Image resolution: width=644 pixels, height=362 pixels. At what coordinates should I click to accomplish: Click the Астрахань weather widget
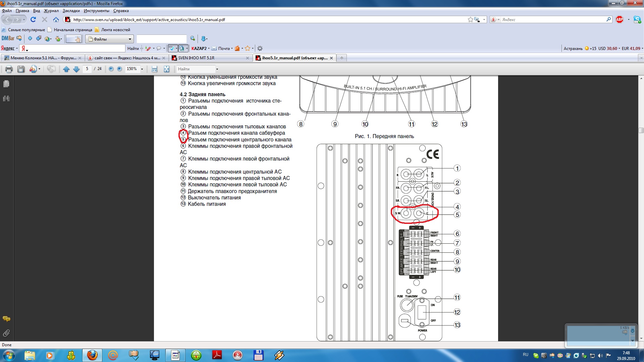pos(580,48)
